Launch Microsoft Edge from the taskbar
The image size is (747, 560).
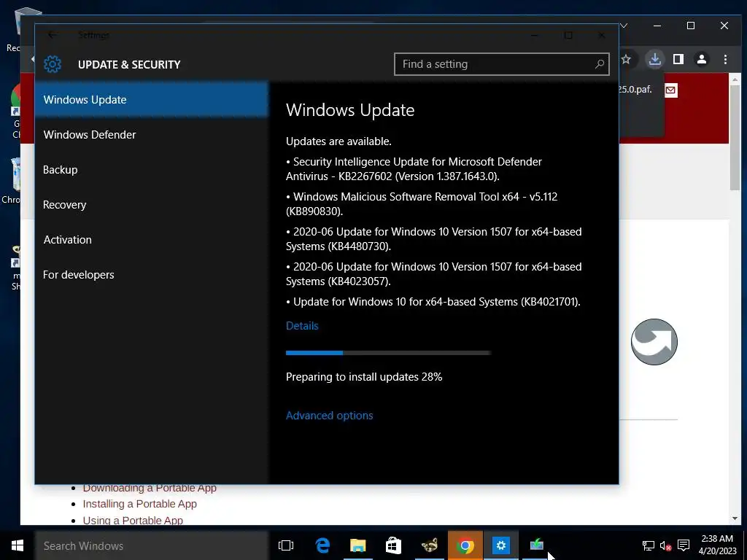322,545
